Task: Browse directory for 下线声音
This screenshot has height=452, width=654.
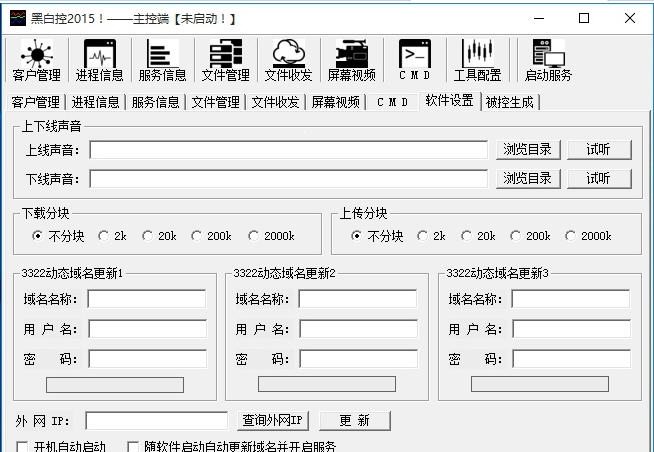Action: pyautogui.click(x=528, y=178)
